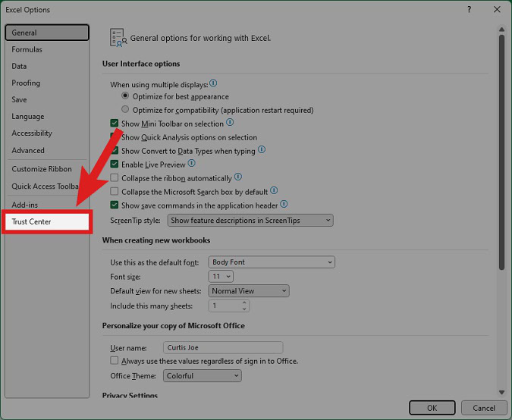This screenshot has width=512, height=420.
Task: Click info icon beside Collapse Microsoft Search box
Action: coord(274,190)
